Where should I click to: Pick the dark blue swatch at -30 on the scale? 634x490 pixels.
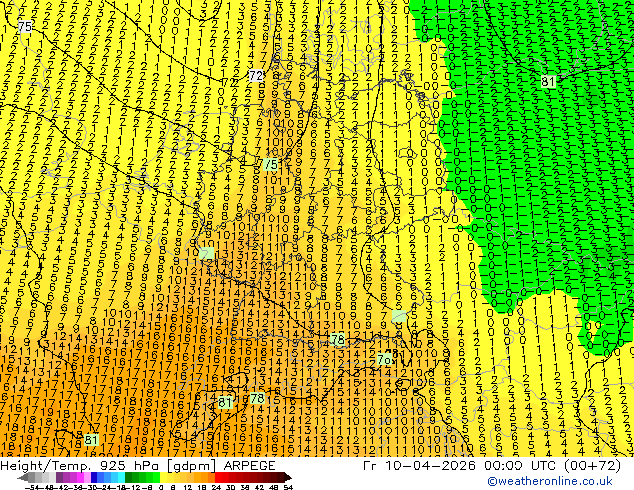[x=94, y=477]
